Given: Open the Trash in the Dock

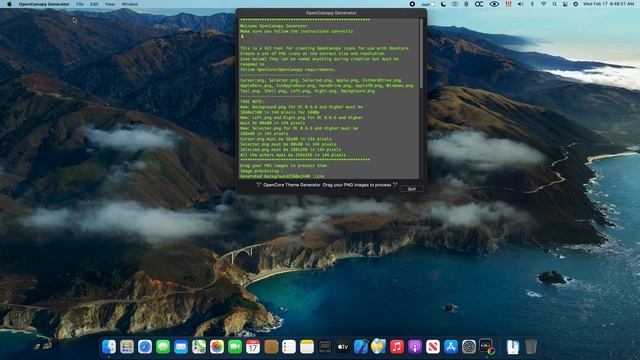Looking at the screenshot, I should 530,347.
